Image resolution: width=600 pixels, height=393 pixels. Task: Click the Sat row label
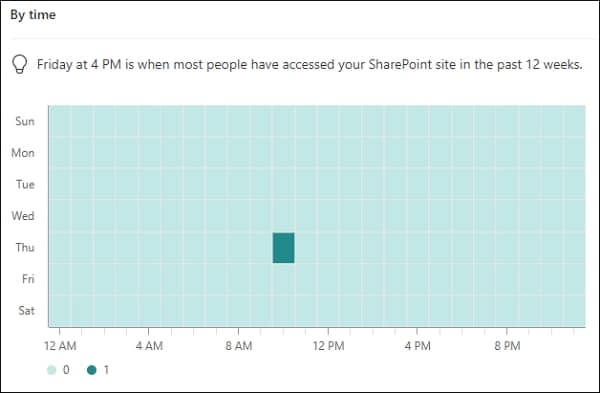click(27, 310)
